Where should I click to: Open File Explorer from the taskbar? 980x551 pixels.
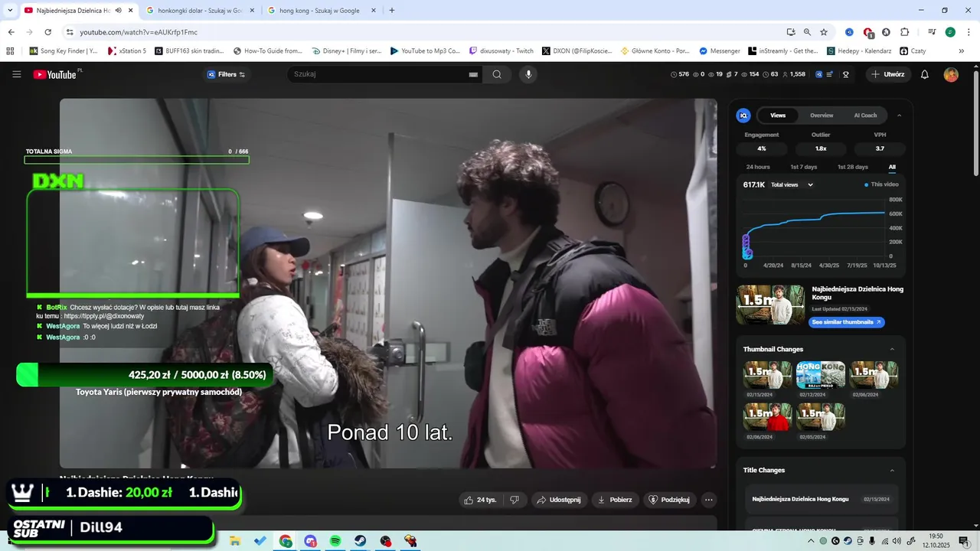coord(235,541)
